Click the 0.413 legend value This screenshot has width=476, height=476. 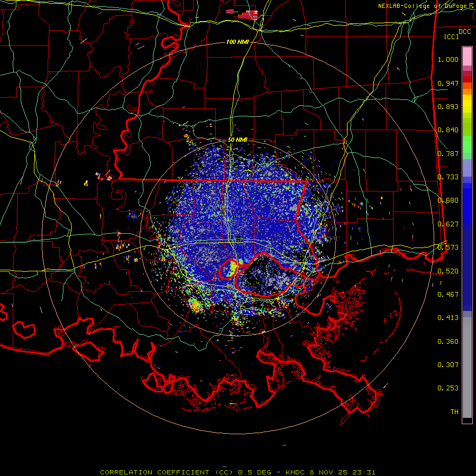pos(448,318)
